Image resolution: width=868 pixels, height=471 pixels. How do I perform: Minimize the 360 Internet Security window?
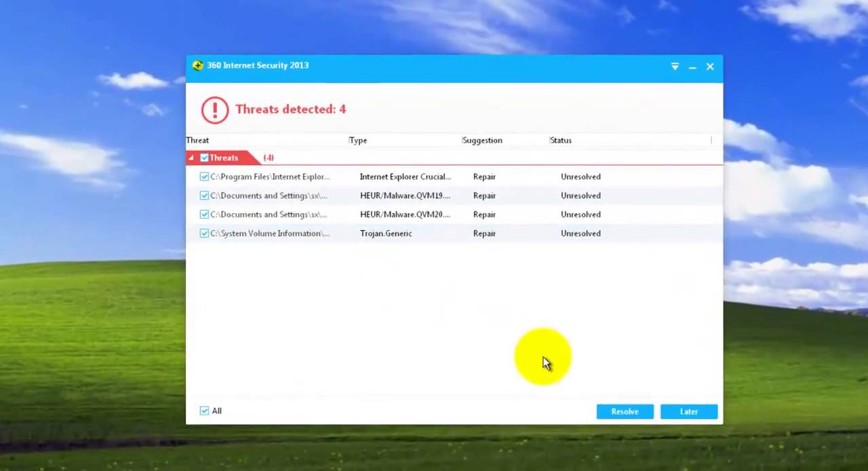692,67
